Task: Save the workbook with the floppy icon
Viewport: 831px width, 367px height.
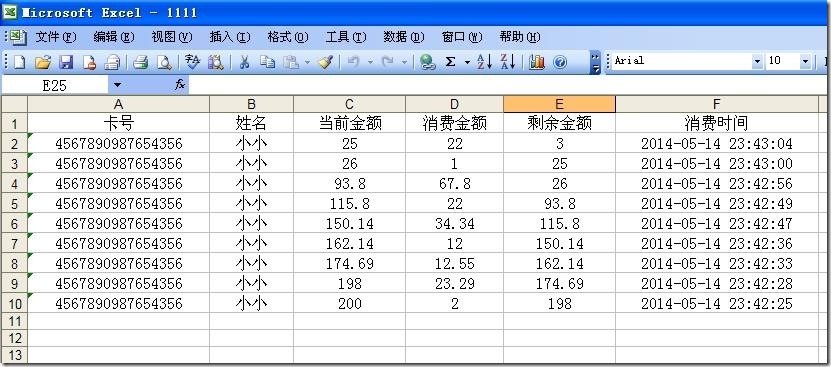Action: click(66, 63)
